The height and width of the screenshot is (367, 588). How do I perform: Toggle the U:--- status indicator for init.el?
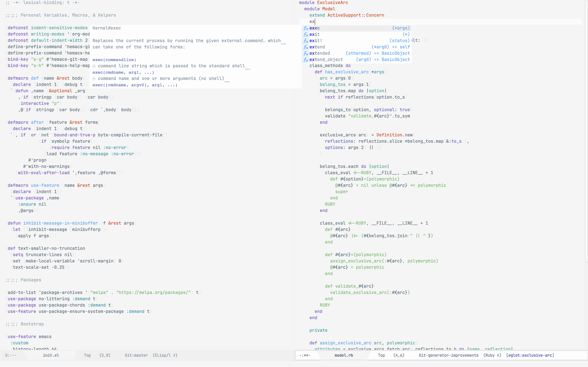(x=11, y=355)
